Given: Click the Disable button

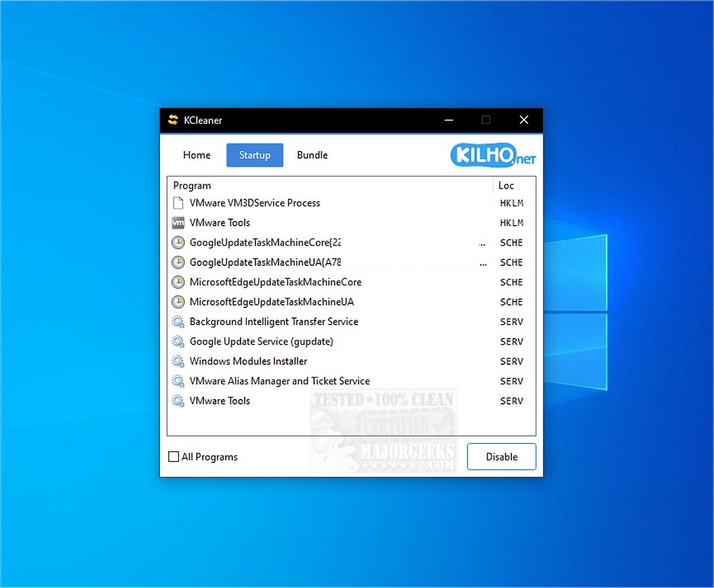Looking at the screenshot, I should point(501,457).
